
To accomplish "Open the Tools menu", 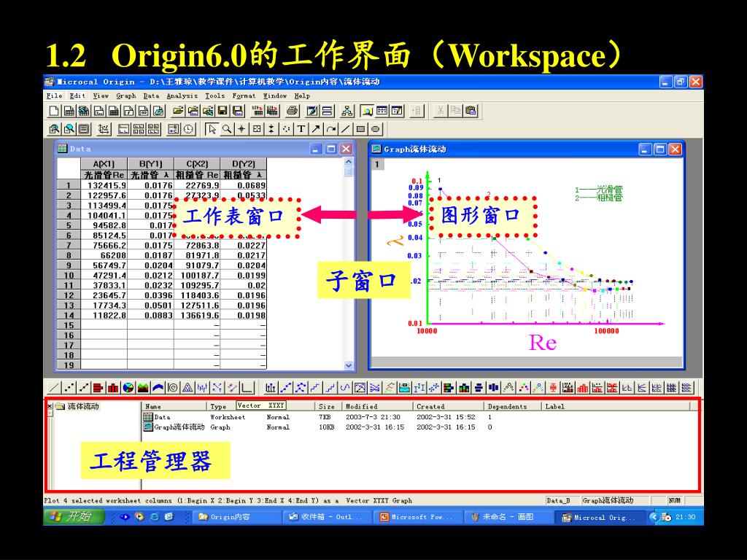I will click(215, 96).
